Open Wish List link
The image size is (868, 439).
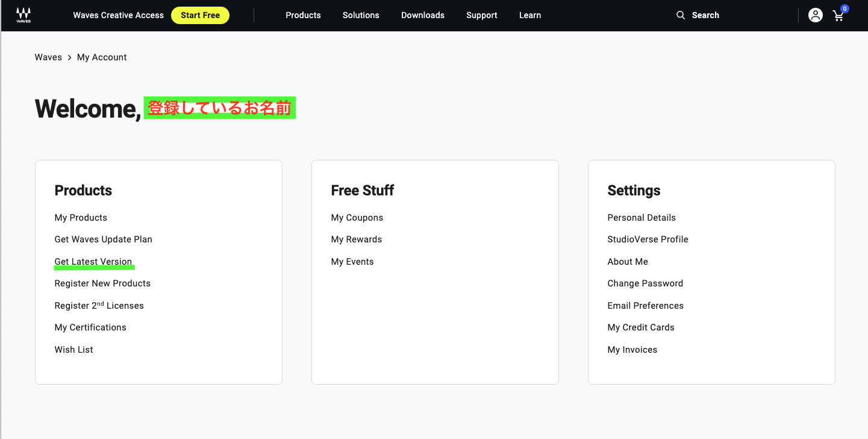tap(74, 350)
